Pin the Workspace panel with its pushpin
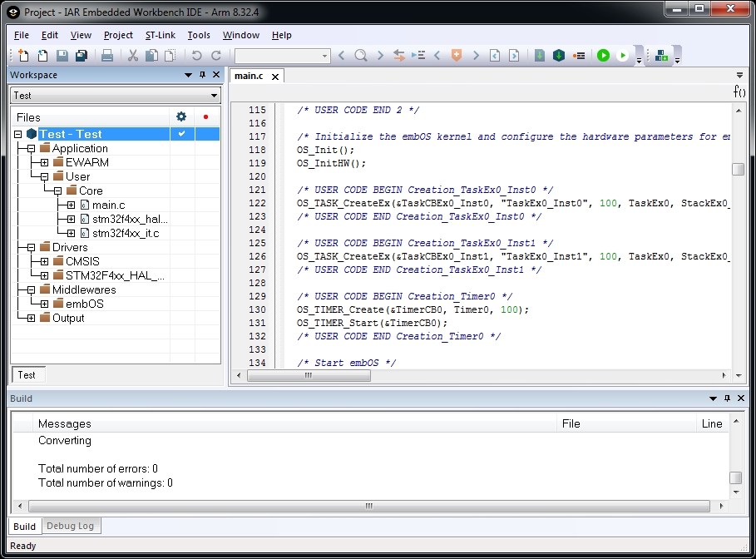Viewport: 756px width, 559px height. (202, 75)
